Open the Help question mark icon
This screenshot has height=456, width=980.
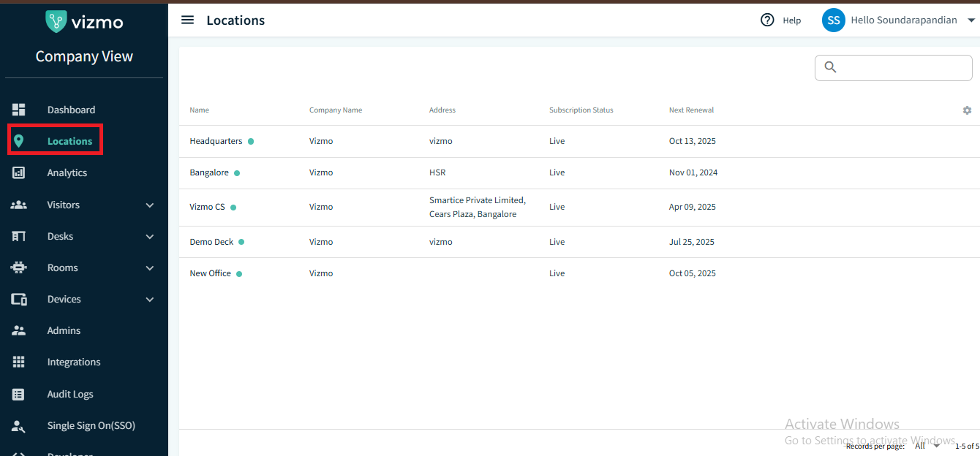point(767,20)
